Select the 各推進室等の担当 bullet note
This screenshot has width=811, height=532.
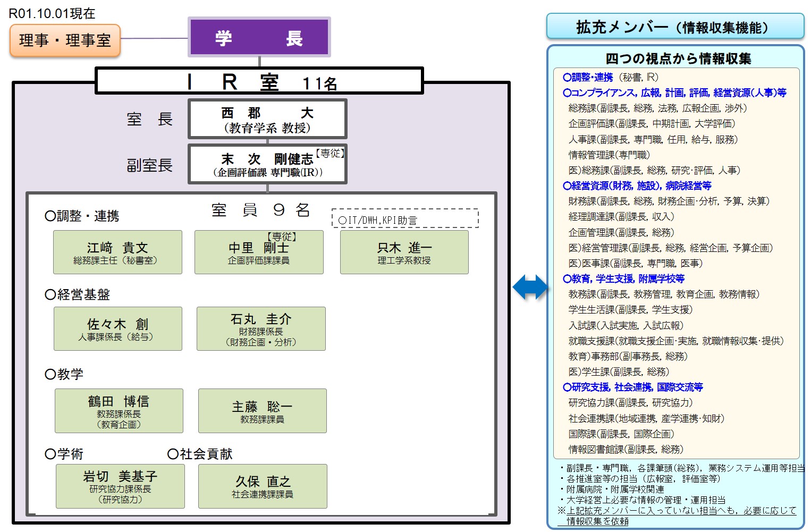(x=640, y=479)
